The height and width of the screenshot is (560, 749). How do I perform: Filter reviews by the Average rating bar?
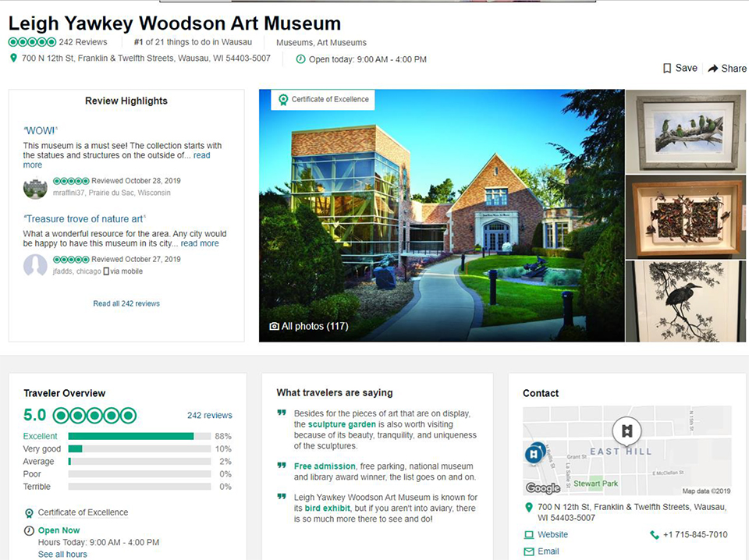pos(140,462)
